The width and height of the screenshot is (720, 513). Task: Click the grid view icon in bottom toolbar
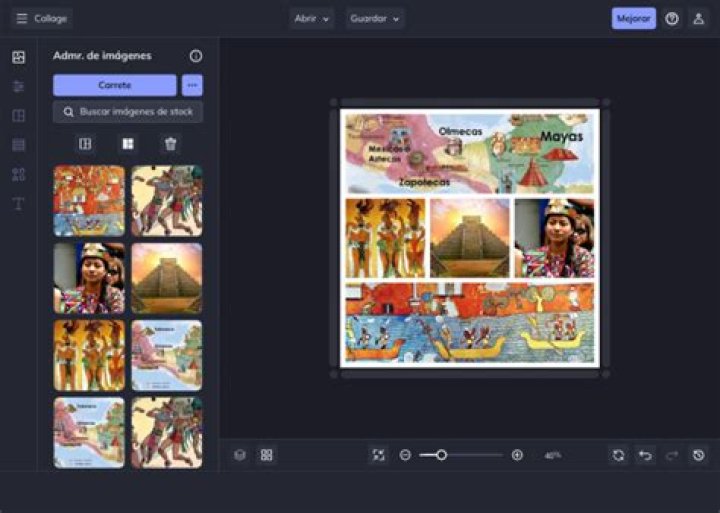pyautogui.click(x=267, y=455)
